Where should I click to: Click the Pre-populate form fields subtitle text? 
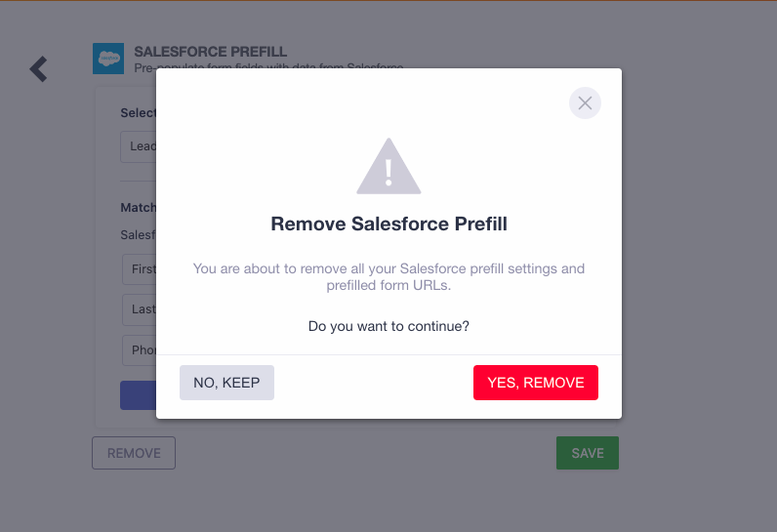point(268,67)
